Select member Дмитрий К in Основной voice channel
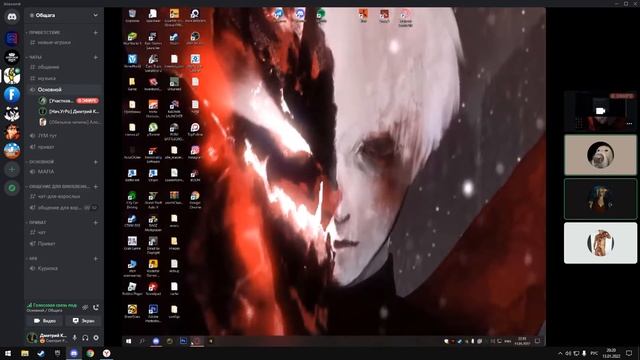The height and width of the screenshot is (360, 640). coord(69,111)
